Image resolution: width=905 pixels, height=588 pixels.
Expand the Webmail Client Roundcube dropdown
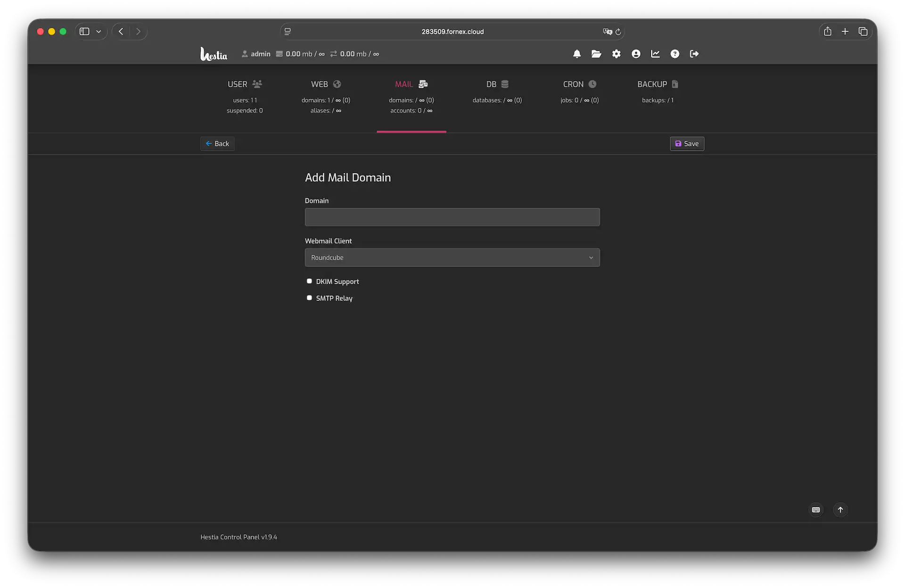[452, 258]
